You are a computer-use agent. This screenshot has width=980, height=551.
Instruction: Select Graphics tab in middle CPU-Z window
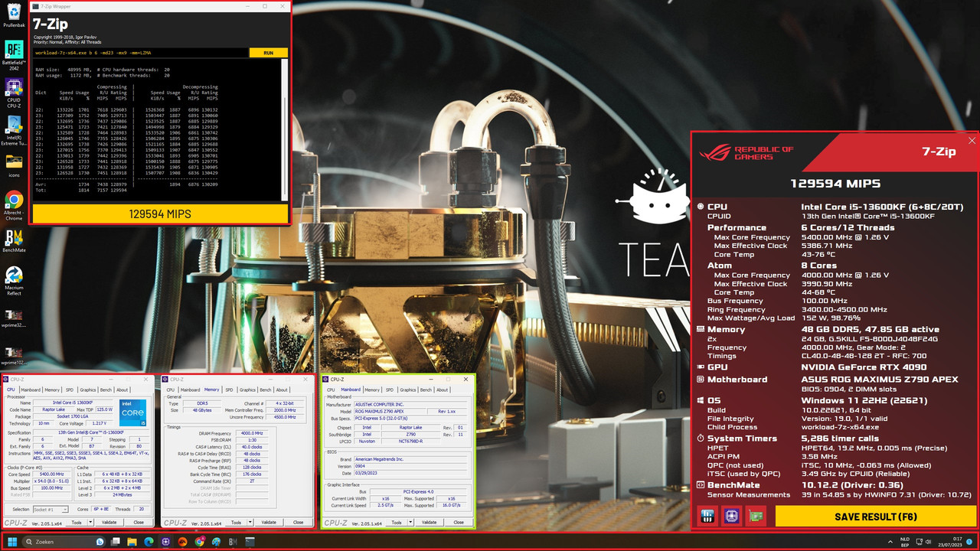(247, 390)
